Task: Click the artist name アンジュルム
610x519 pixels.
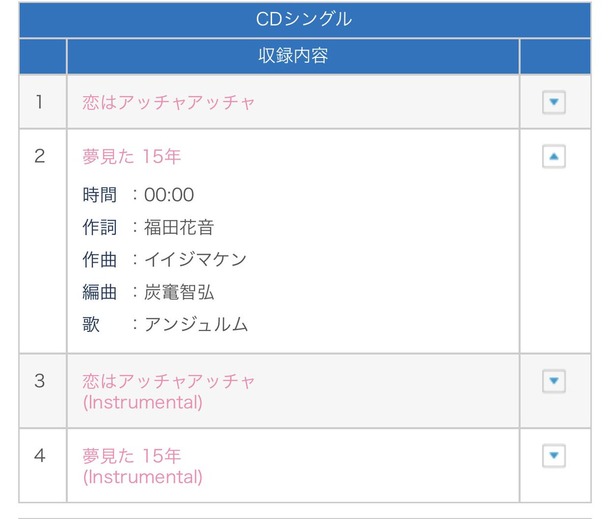Action: coord(196,324)
